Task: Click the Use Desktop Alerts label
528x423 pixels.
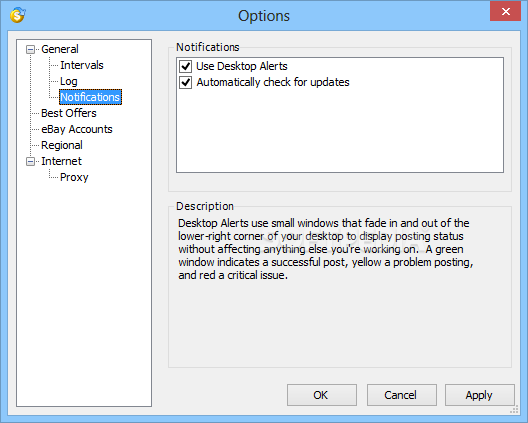Action: [242, 66]
